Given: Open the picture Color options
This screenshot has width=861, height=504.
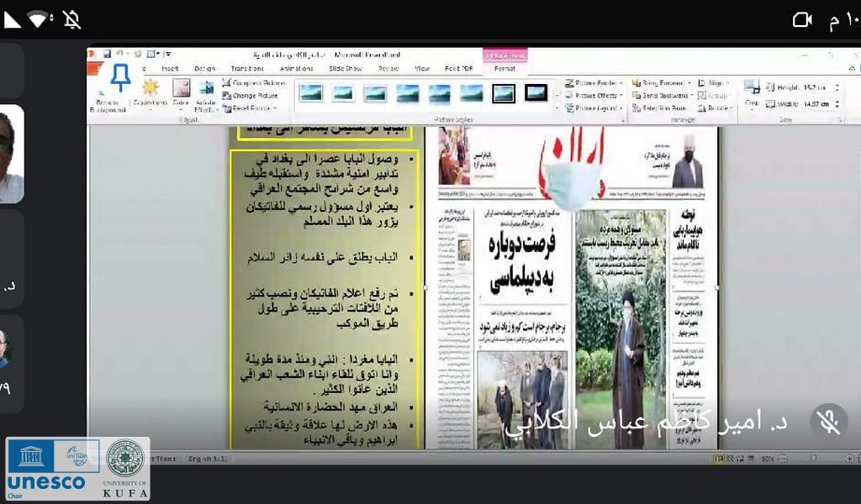Looking at the screenshot, I should pyautogui.click(x=181, y=92).
